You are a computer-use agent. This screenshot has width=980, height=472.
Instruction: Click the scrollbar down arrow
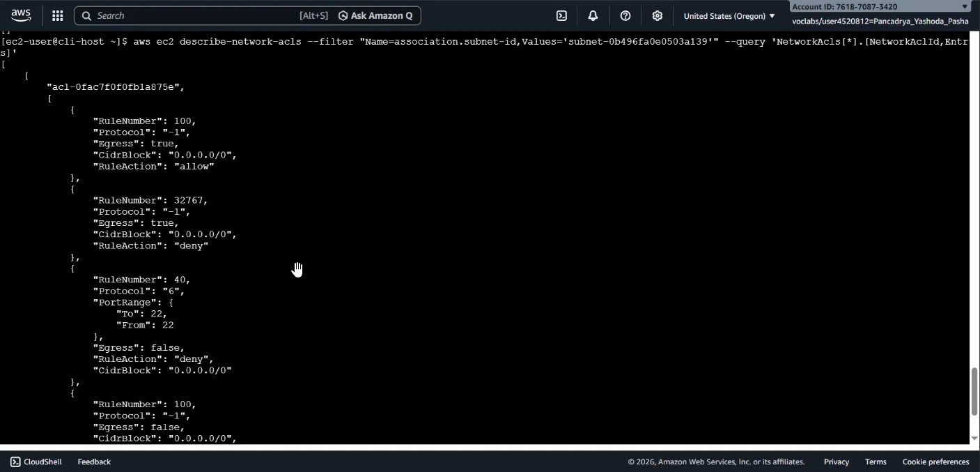click(974, 439)
